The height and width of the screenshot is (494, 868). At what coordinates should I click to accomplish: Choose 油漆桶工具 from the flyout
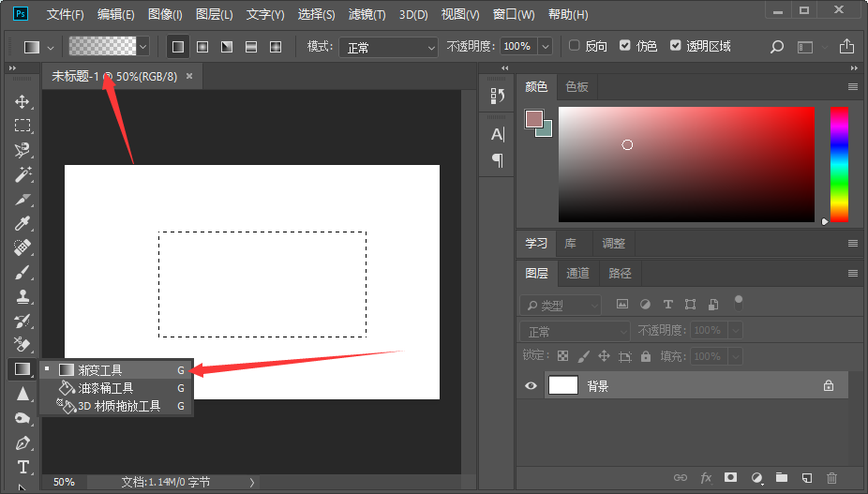pyautogui.click(x=105, y=388)
